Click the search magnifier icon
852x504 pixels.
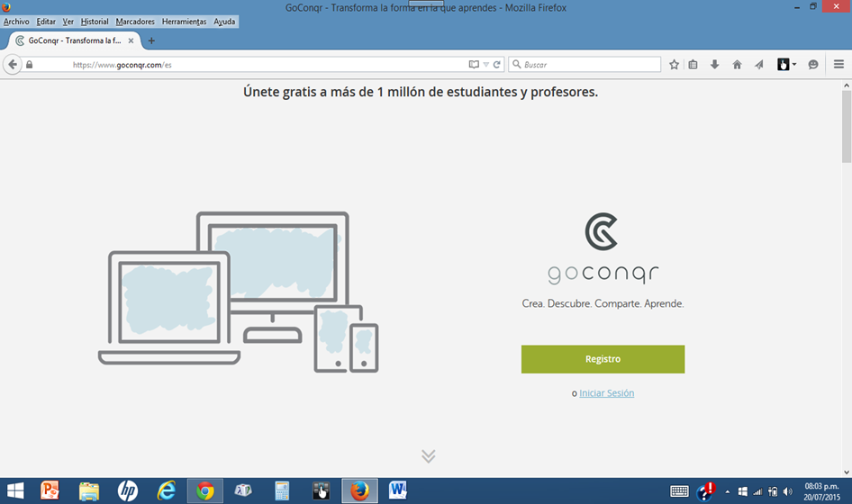pyautogui.click(x=517, y=64)
